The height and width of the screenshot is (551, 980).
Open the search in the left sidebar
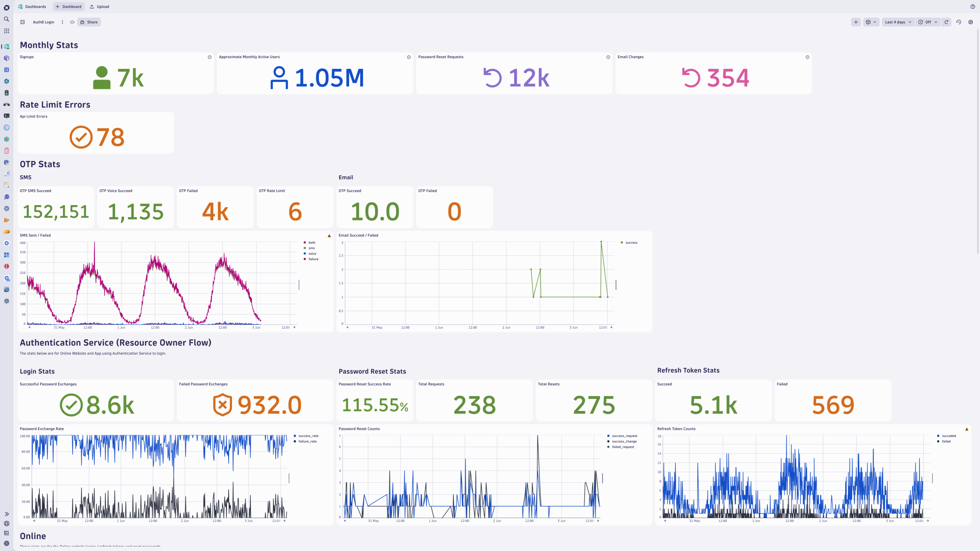7,19
